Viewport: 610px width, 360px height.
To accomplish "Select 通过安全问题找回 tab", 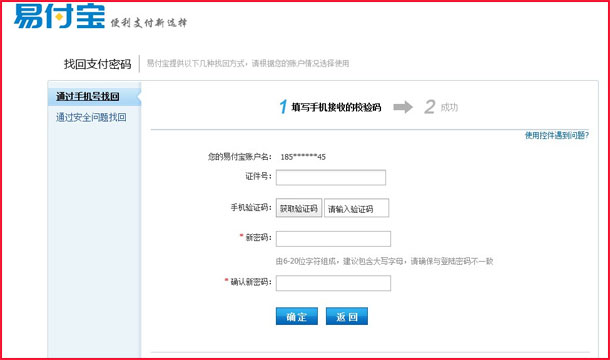I will (91, 117).
